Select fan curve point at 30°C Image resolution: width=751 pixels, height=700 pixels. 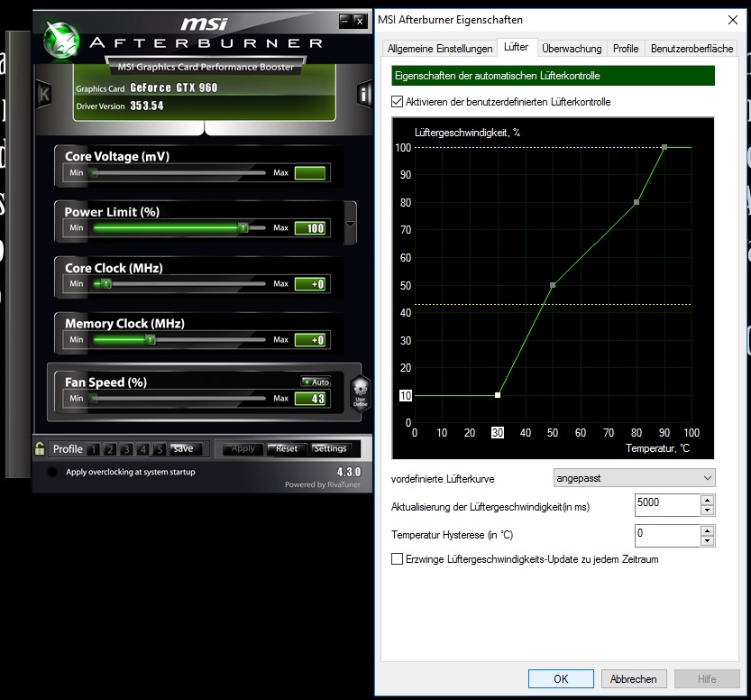[498, 395]
